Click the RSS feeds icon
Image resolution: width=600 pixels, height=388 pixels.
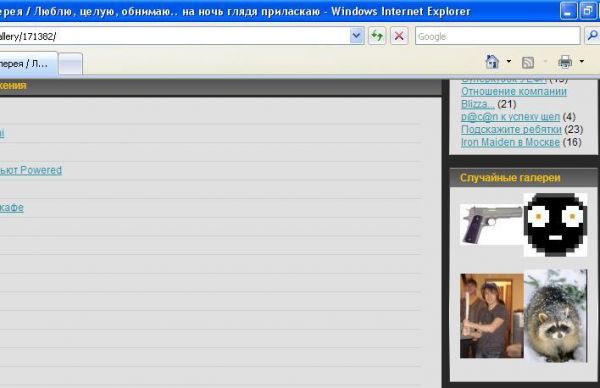[528, 62]
